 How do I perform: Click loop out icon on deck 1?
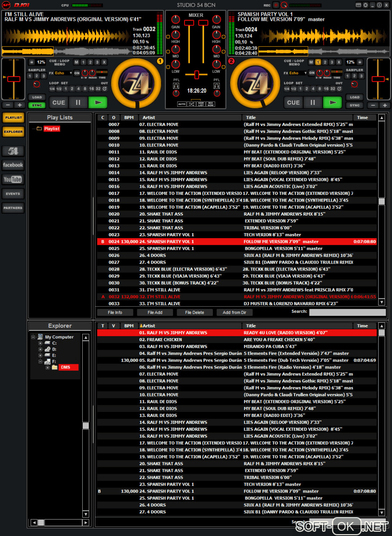pyautogui.click(x=104, y=89)
